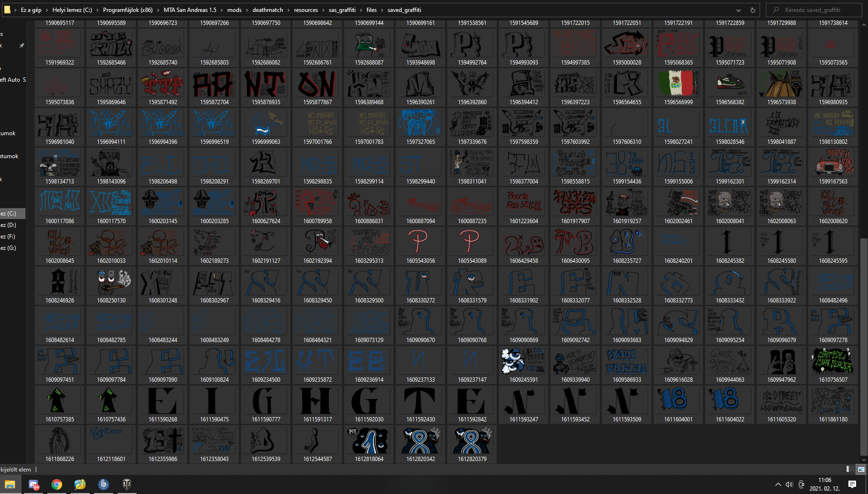The width and height of the screenshot is (868, 494).
Task: Select the cartoon character graffiti 1609245591
Action: coord(524,365)
